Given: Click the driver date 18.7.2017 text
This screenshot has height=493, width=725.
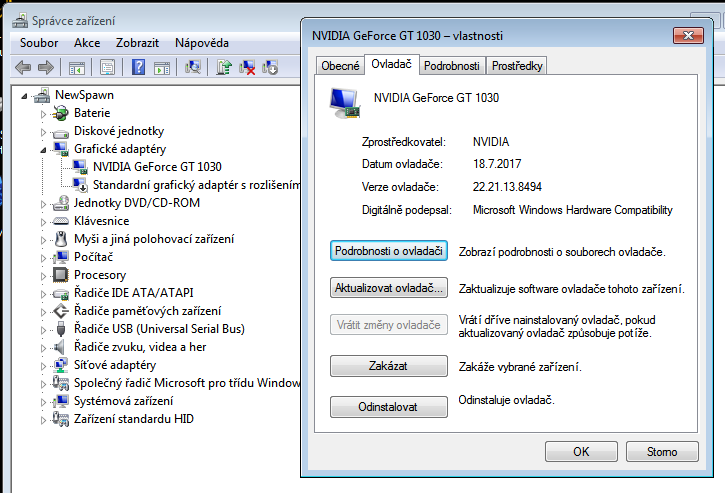Looking at the screenshot, I should [497, 164].
